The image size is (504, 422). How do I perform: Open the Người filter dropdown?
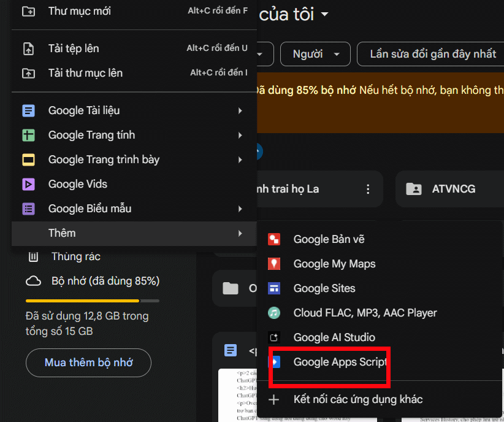pos(315,54)
